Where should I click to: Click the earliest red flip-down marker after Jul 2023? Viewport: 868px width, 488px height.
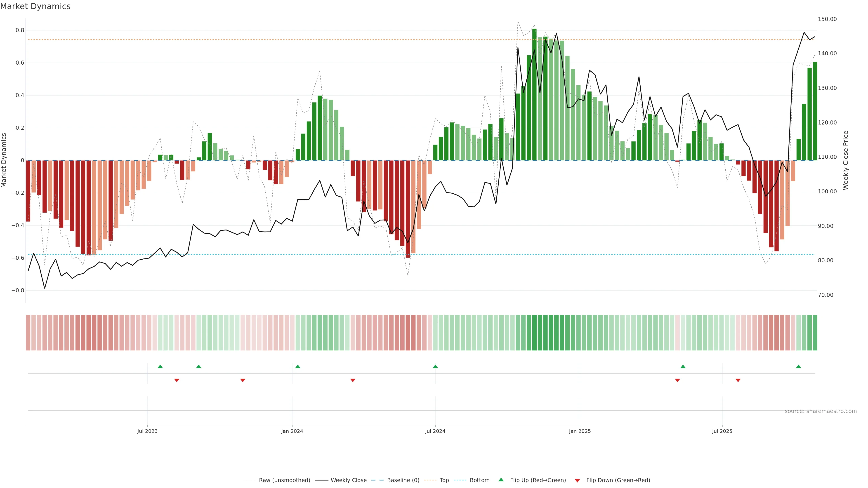point(177,380)
